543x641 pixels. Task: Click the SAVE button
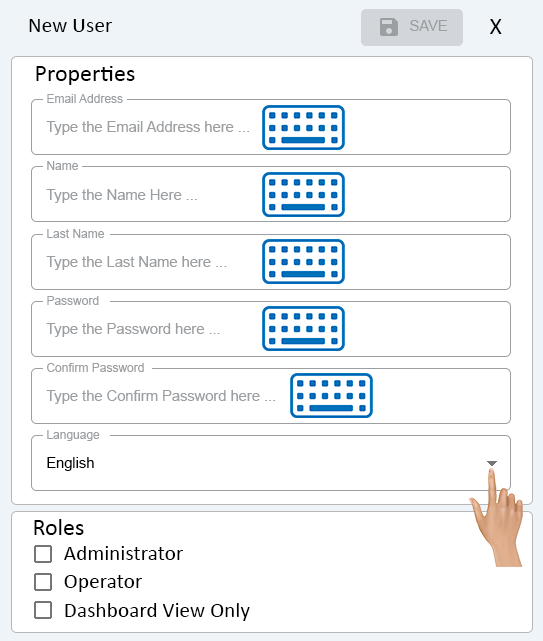(x=412, y=27)
